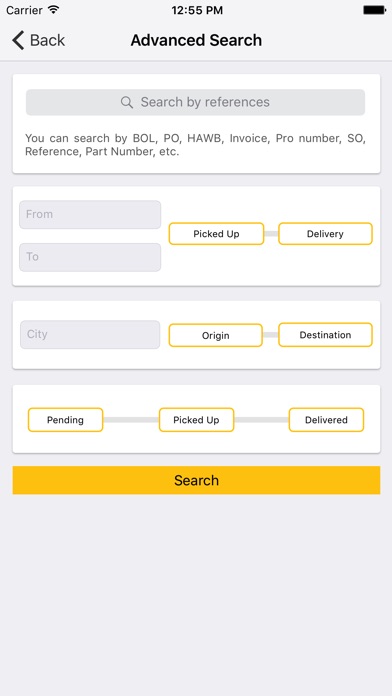Toggle the Pending status filter
The width and height of the screenshot is (392, 696).
pyautogui.click(x=65, y=420)
